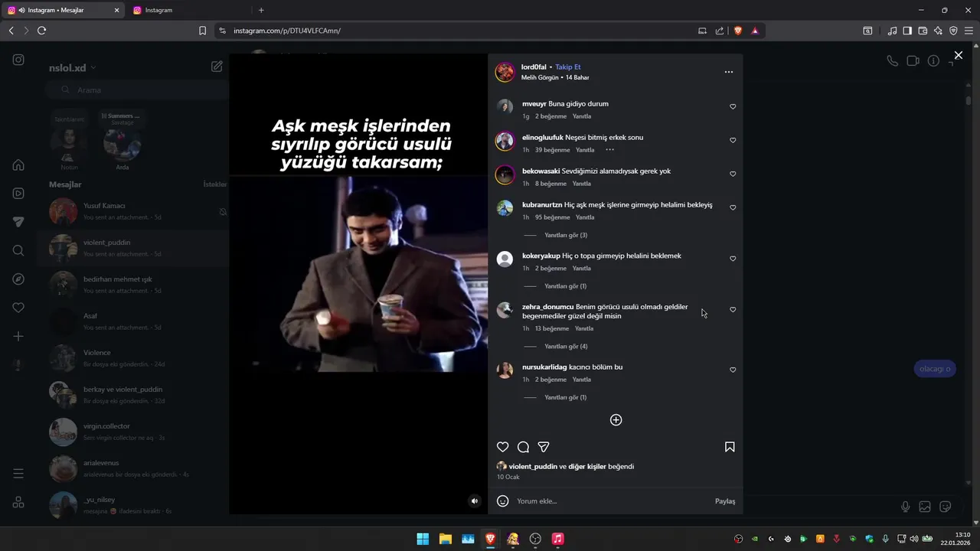Open the İstekler message requests tab
The height and width of the screenshot is (551, 980).
coord(215,184)
